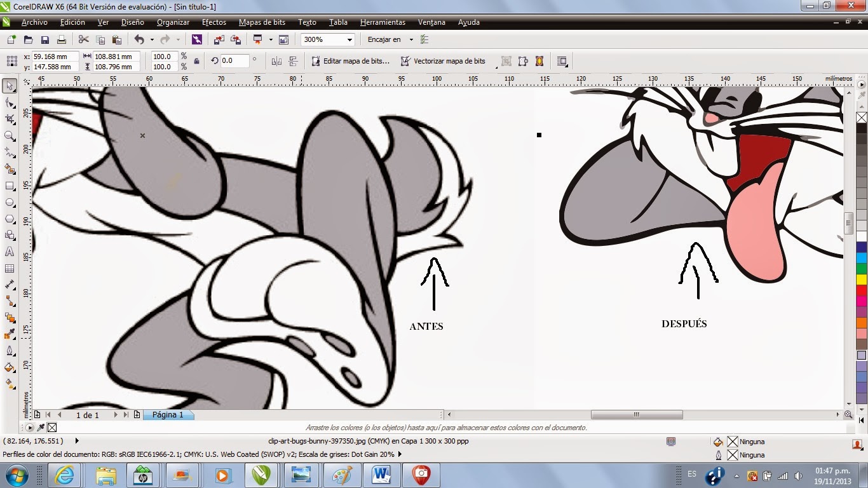Click the Print icon

(62, 39)
